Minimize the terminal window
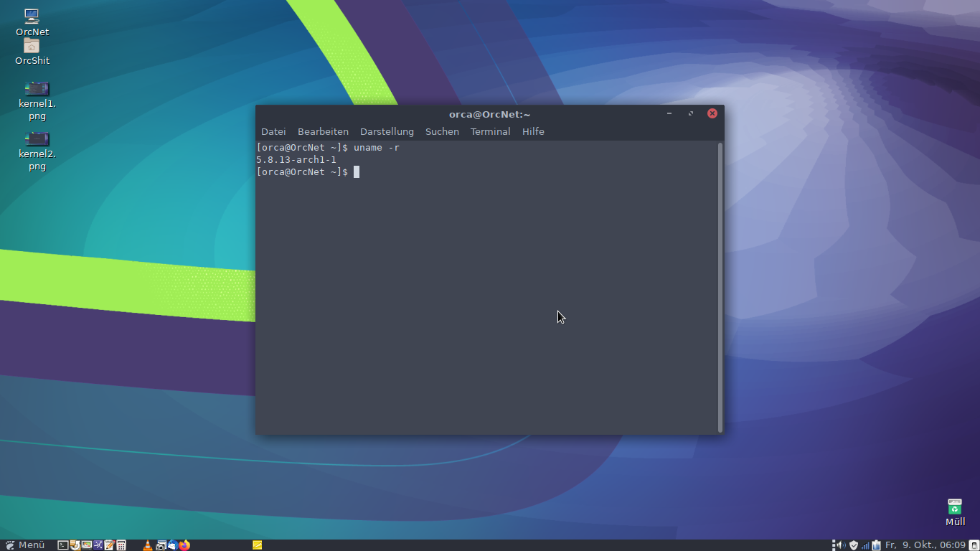The height and width of the screenshot is (551, 980). tap(669, 113)
